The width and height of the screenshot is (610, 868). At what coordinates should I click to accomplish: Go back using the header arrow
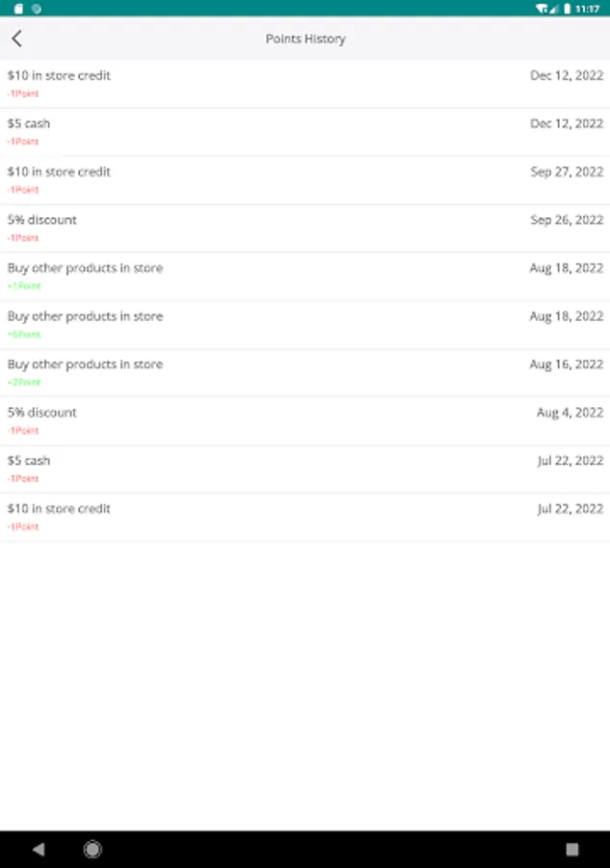(16, 39)
